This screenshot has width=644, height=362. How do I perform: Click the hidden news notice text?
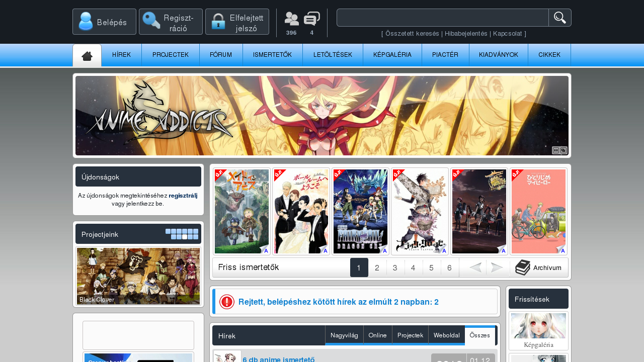(x=339, y=302)
